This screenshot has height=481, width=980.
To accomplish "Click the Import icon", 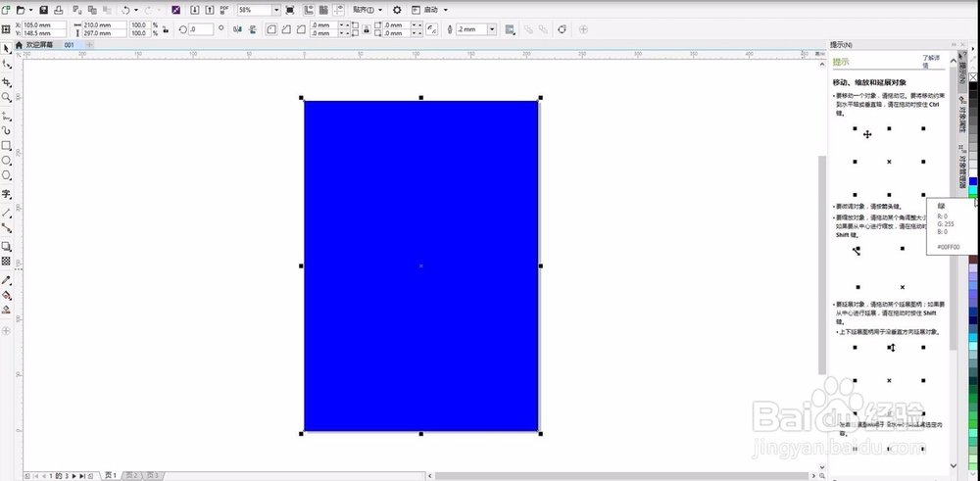I will pos(194,10).
